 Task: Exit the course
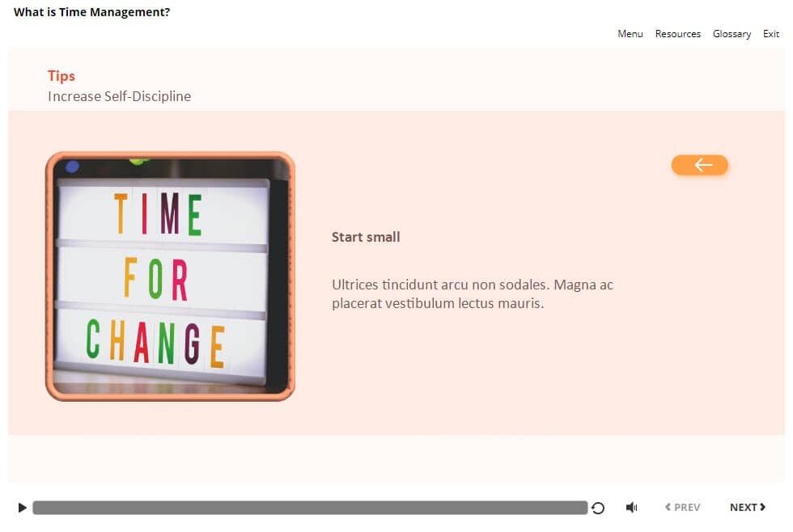[x=771, y=34]
